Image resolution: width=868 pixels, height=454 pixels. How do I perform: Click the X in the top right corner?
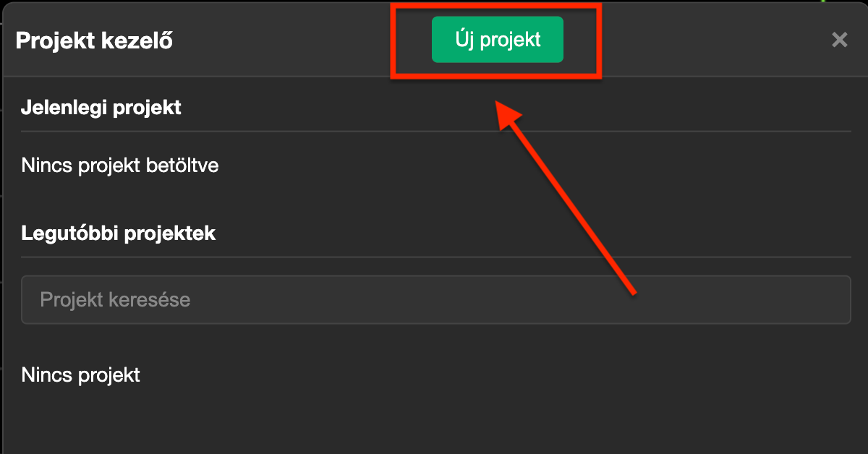pyautogui.click(x=839, y=40)
